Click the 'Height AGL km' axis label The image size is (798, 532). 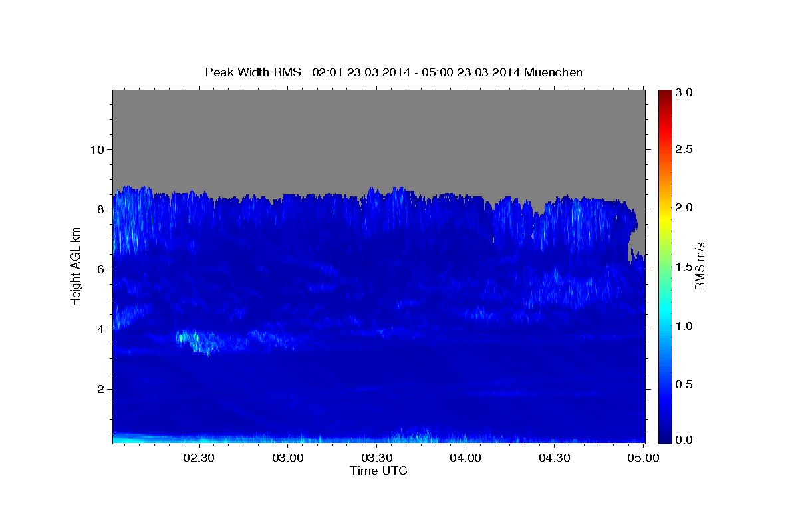pos(76,266)
